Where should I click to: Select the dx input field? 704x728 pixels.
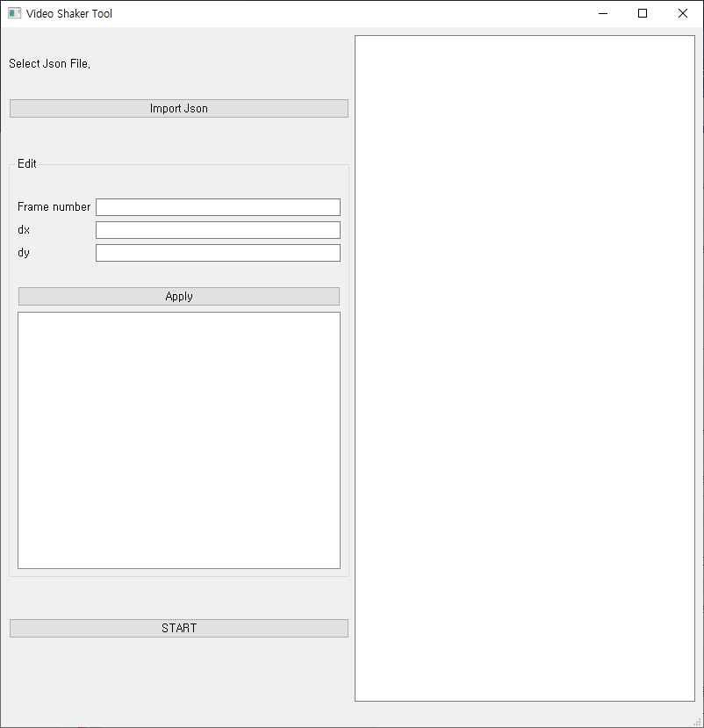[x=218, y=230]
